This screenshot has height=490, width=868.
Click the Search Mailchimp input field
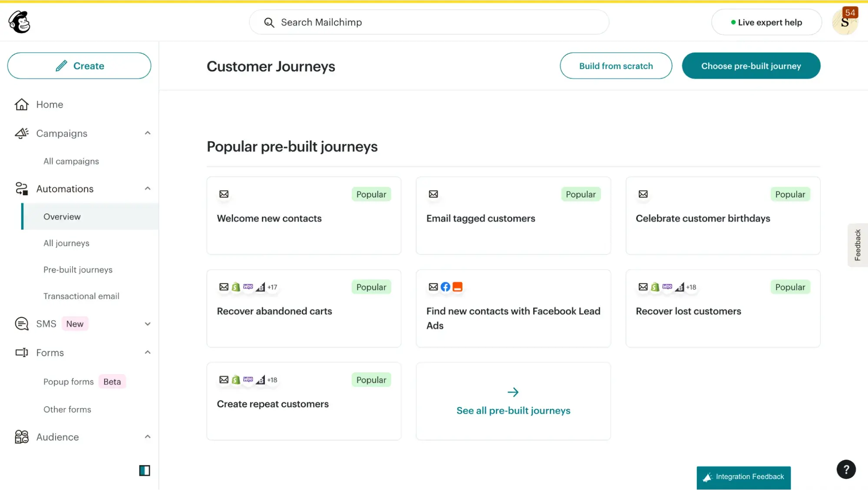[x=391, y=22]
